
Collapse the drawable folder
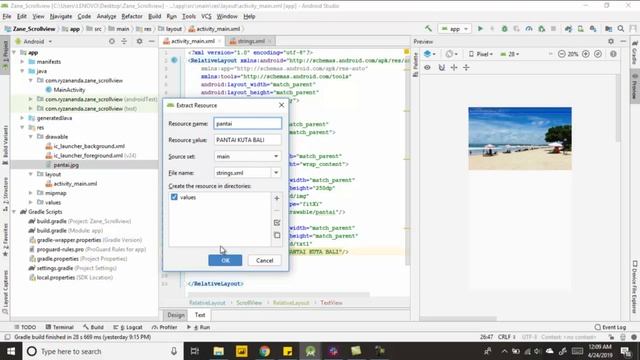31,137
